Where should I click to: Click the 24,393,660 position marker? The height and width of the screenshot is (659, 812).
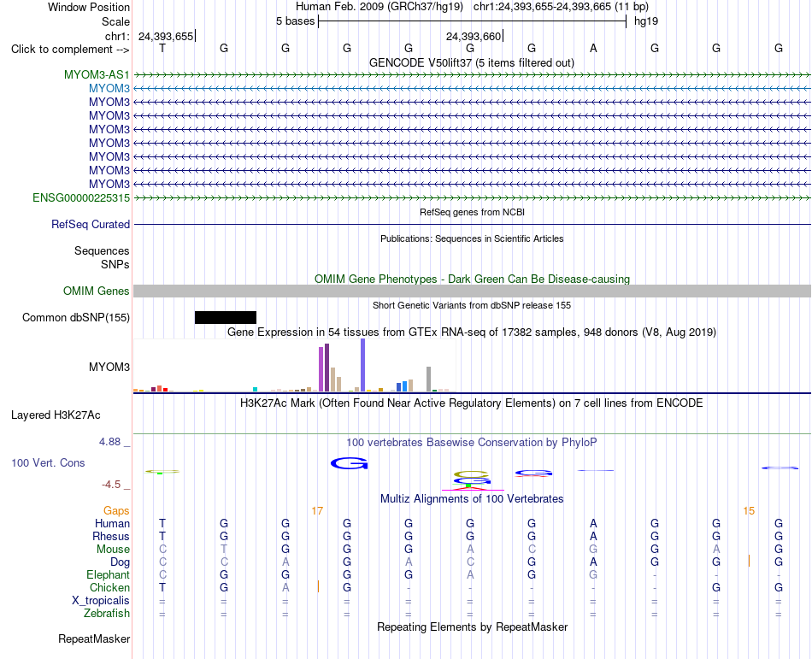pos(474,36)
